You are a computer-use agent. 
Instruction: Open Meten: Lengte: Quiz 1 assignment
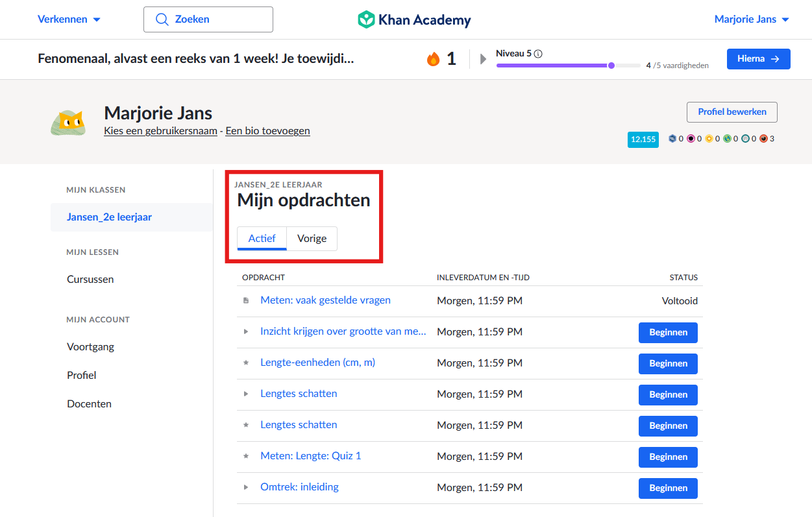pos(310,456)
